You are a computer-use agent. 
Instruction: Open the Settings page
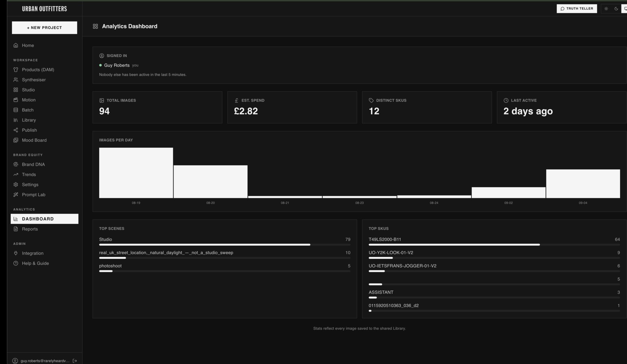pos(45,185)
